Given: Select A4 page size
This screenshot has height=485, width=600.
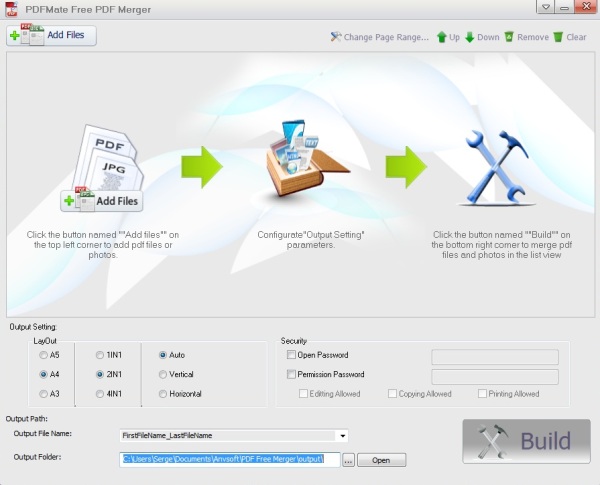Looking at the screenshot, I should [x=49, y=374].
